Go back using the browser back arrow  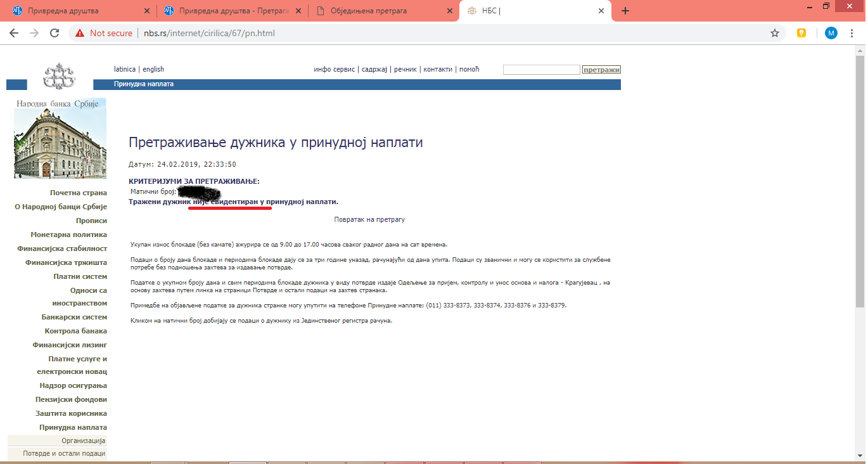[x=14, y=33]
